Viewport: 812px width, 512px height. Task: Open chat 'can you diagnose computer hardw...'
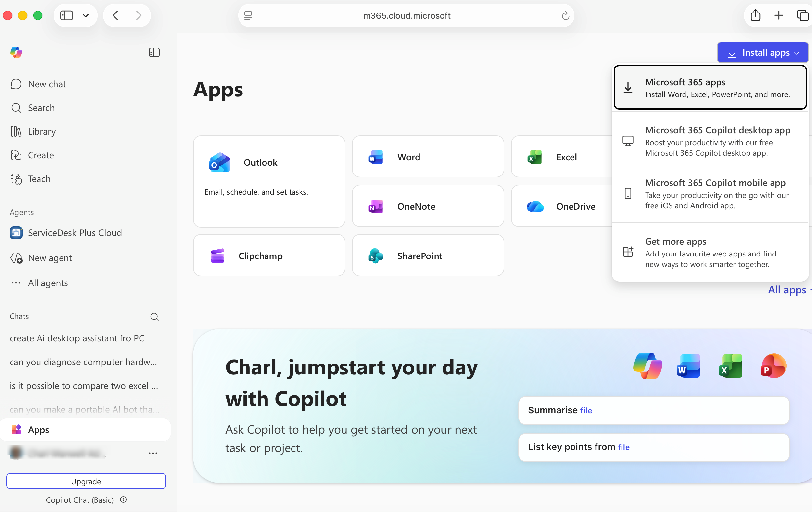(83, 362)
